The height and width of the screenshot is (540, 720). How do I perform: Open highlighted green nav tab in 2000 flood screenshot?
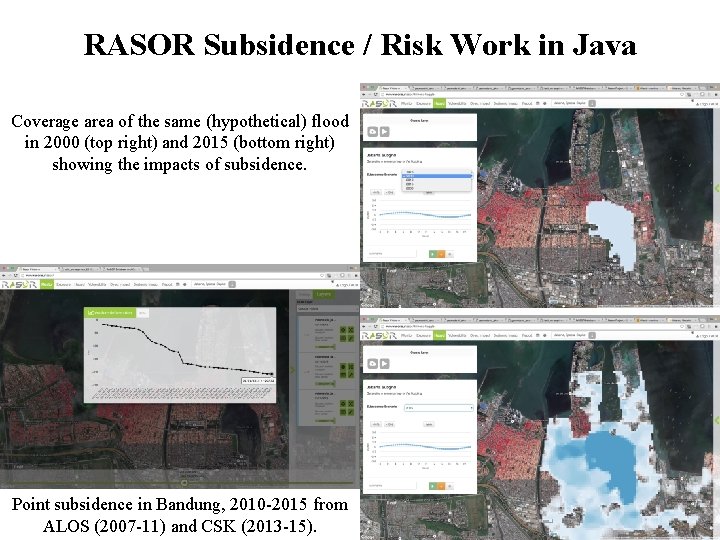point(439,103)
